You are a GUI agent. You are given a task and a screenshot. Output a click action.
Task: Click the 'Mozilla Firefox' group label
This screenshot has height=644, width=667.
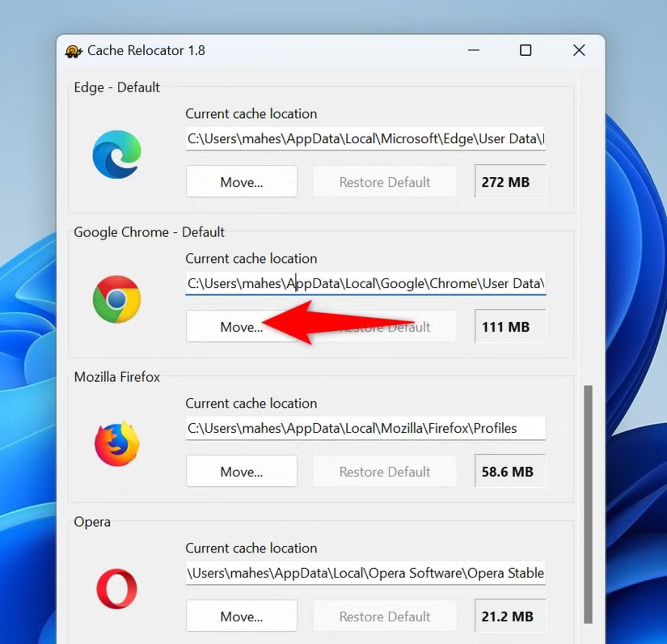tap(117, 377)
